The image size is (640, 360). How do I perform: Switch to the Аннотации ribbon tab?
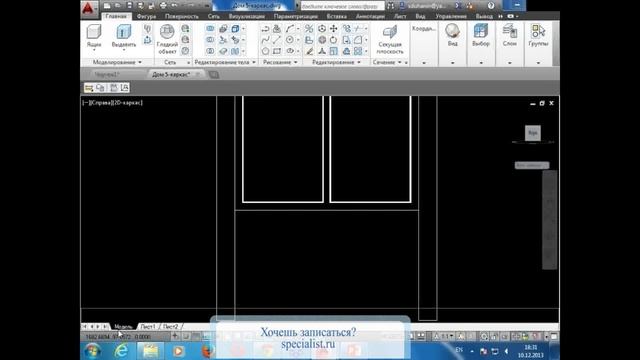[x=370, y=16]
